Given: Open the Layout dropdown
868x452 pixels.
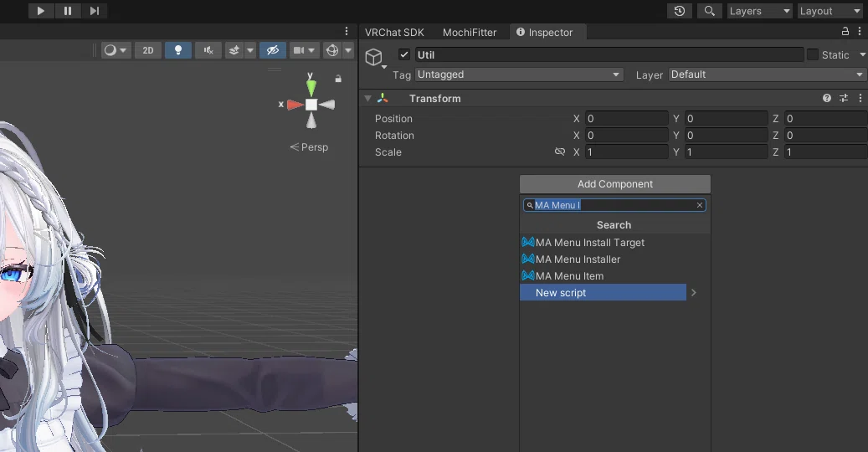Looking at the screenshot, I should tap(830, 11).
